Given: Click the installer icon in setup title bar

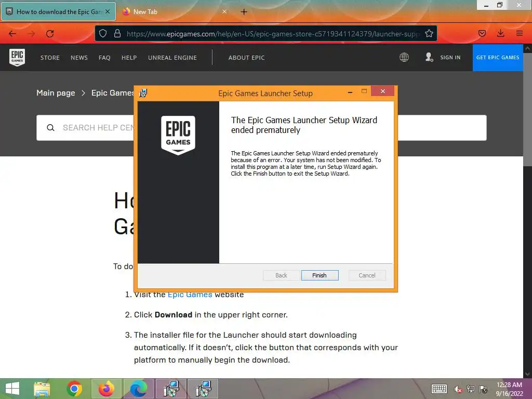Looking at the screenshot, I should [x=143, y=93].
